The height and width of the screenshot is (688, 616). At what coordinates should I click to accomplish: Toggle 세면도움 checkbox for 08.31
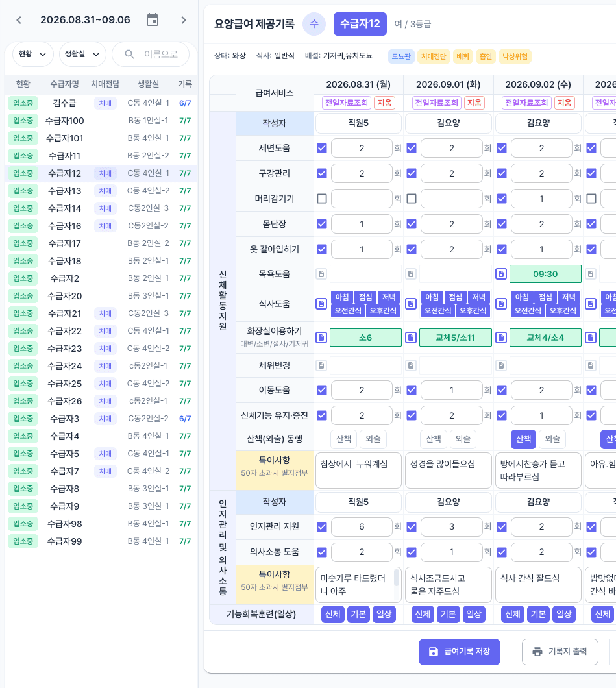pos(322,148)
